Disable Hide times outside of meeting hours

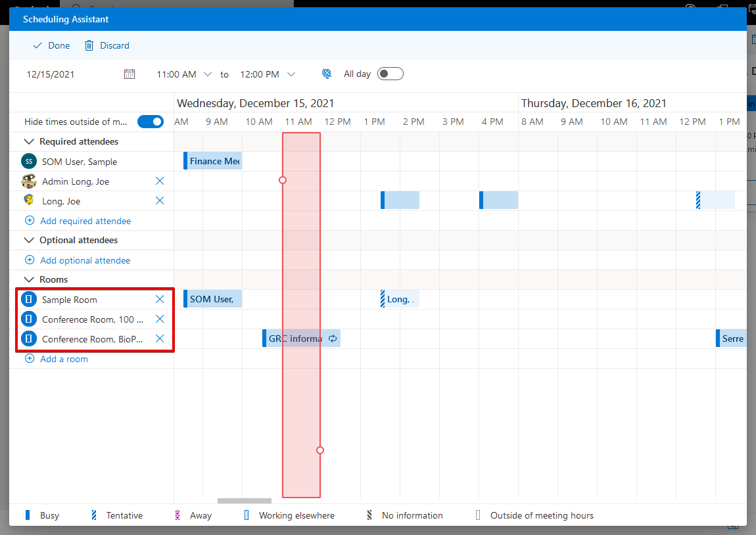[151, 122]
